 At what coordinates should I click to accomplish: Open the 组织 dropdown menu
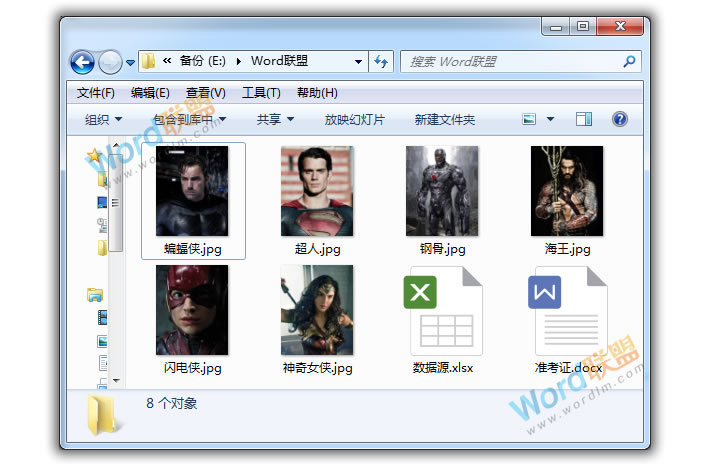pyautogui.click(x=103, y=120)
